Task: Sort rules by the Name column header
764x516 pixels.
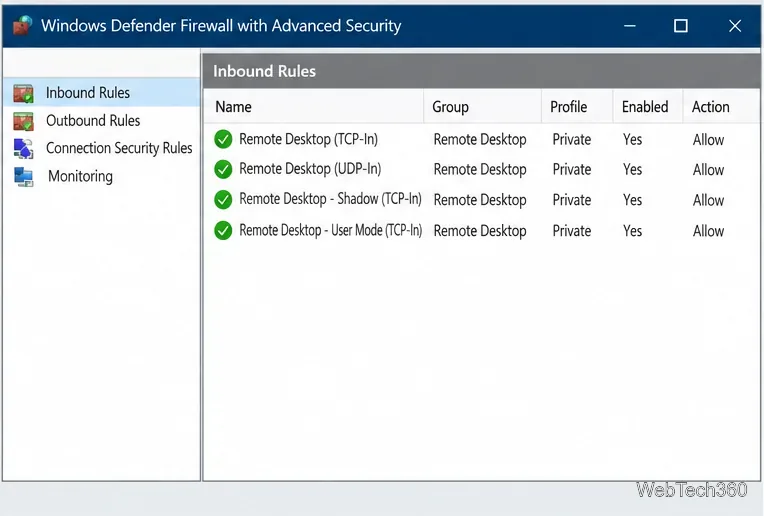Action: click(313, 107)
